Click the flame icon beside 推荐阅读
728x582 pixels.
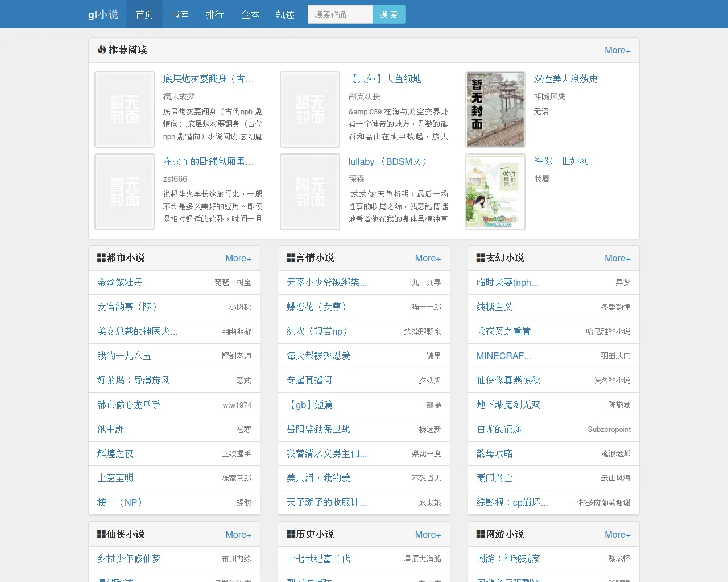(102, 50)
